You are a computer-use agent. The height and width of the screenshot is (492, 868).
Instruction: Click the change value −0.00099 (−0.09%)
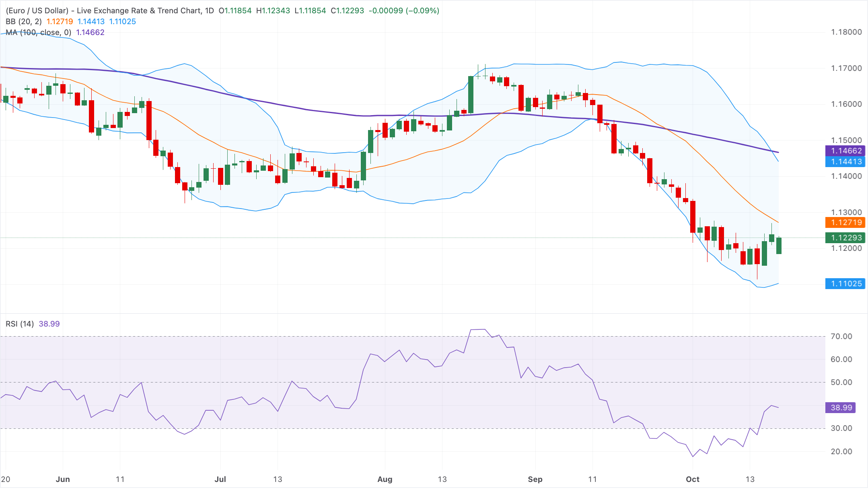click(404, 10)
